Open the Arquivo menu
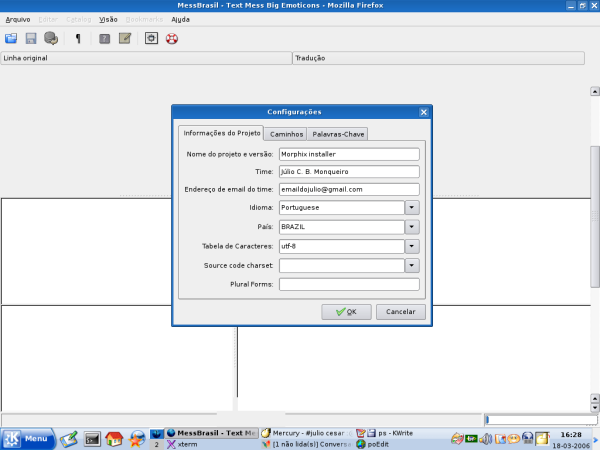 [x=18, y=20]
